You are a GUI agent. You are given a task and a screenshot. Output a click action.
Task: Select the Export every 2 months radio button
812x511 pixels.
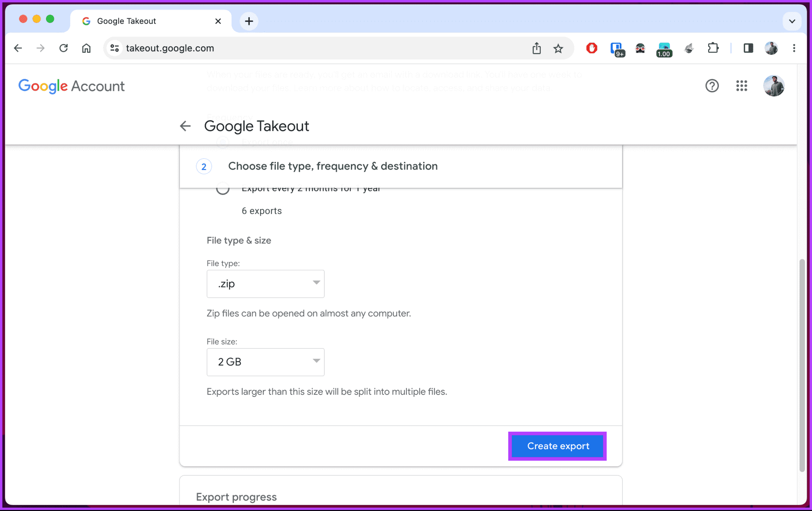click(x=223, y=189)
